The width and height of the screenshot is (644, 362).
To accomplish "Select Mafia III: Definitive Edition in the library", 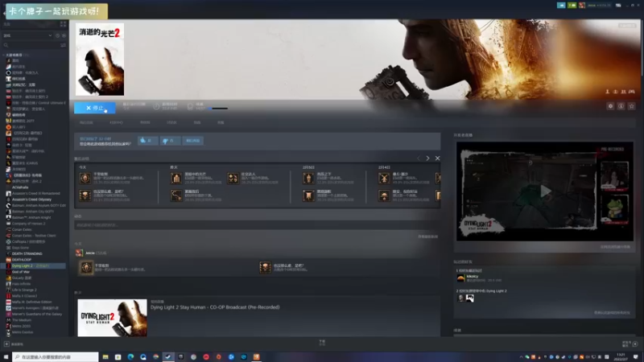I will [x=32, y=302].
